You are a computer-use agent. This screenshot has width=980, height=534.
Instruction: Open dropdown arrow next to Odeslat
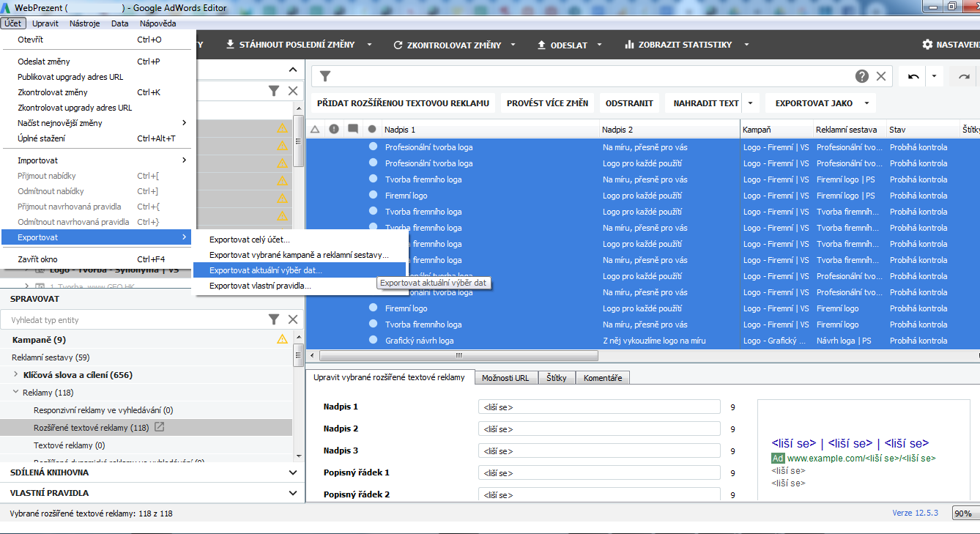pyautogui.click(x=599, y=45)
